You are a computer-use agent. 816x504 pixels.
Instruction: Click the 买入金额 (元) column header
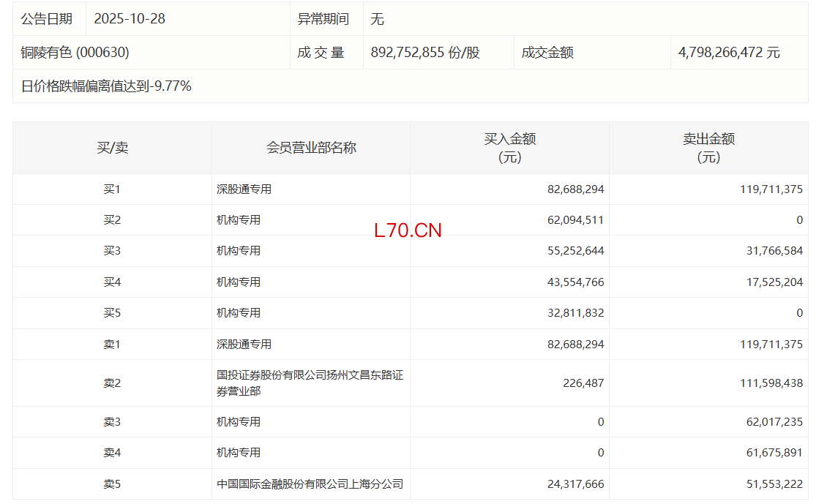pyautogui.click(x=509, y=148)
